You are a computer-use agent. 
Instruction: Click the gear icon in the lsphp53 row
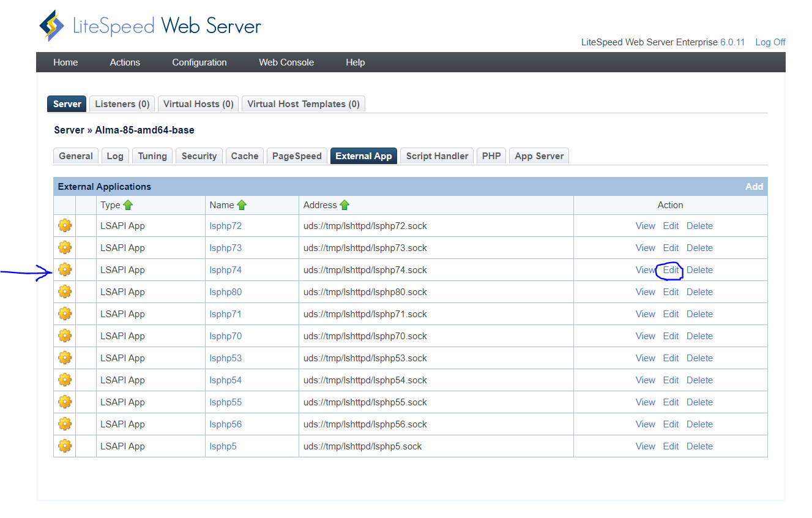point(65,358)
